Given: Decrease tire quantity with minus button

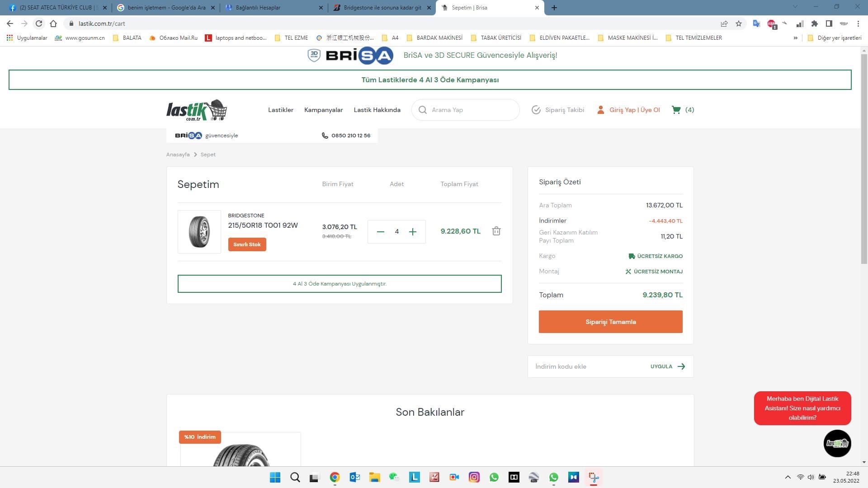Looking at the screenshot, I should tap(380, 232).
